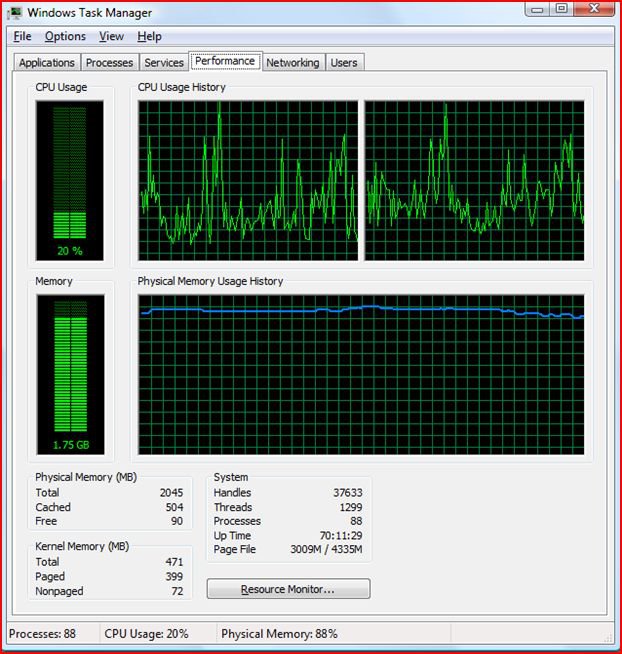The width and height of the screenshot is (622, 654).
Task: Maximize the Task Manager window
Action: tap(562, 9)
